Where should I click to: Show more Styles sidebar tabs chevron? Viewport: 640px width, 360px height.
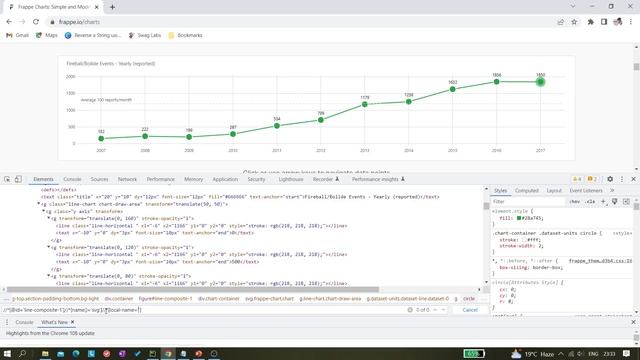pos(612,190)
